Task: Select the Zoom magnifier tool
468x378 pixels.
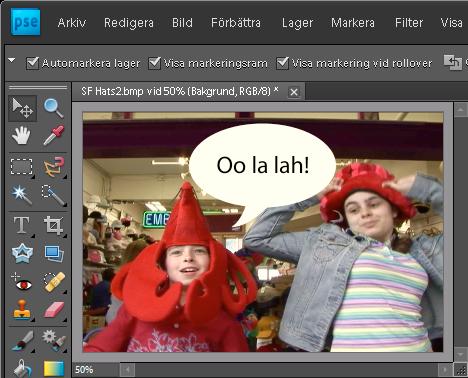Action: [53, 108]
